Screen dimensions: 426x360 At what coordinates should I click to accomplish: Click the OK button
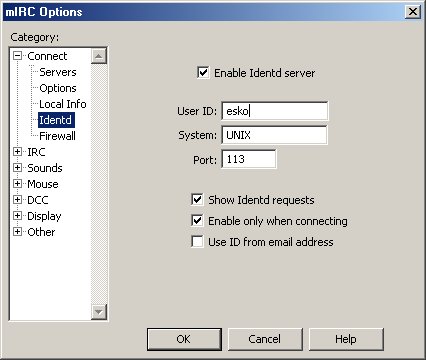(x=184, y=339)
